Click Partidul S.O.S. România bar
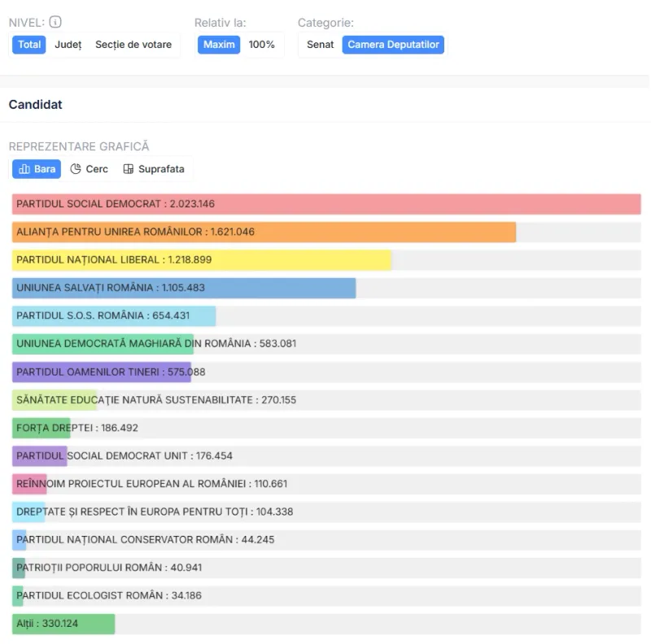 point(114,315)
